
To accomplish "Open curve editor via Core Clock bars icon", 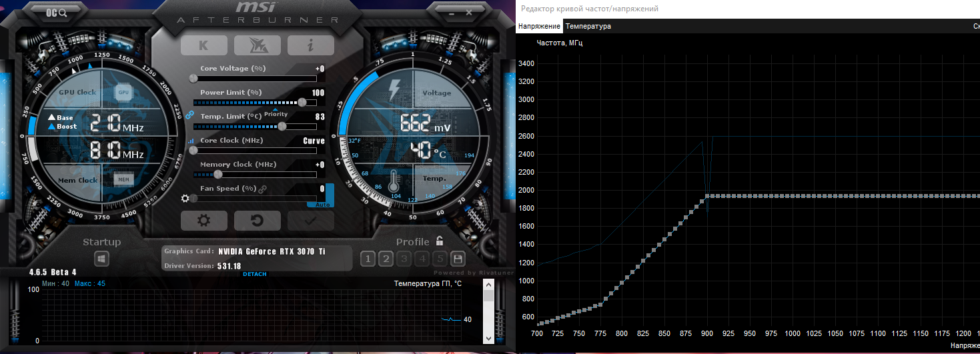I will (189, 141).
